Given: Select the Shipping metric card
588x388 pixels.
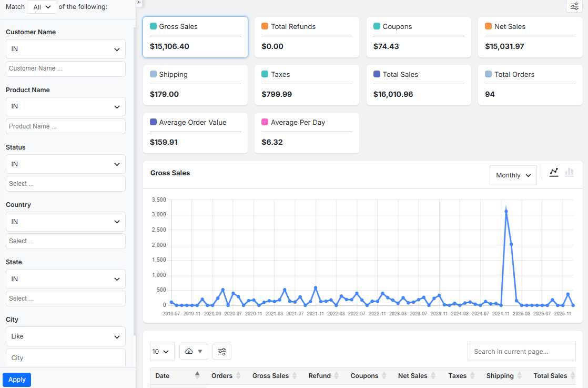Looking at the screenshot, I should pos(195,85).
